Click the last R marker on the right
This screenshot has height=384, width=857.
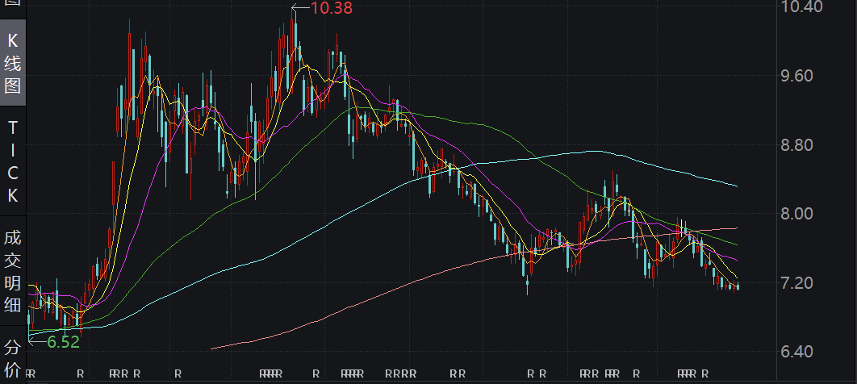click(705, 374)
